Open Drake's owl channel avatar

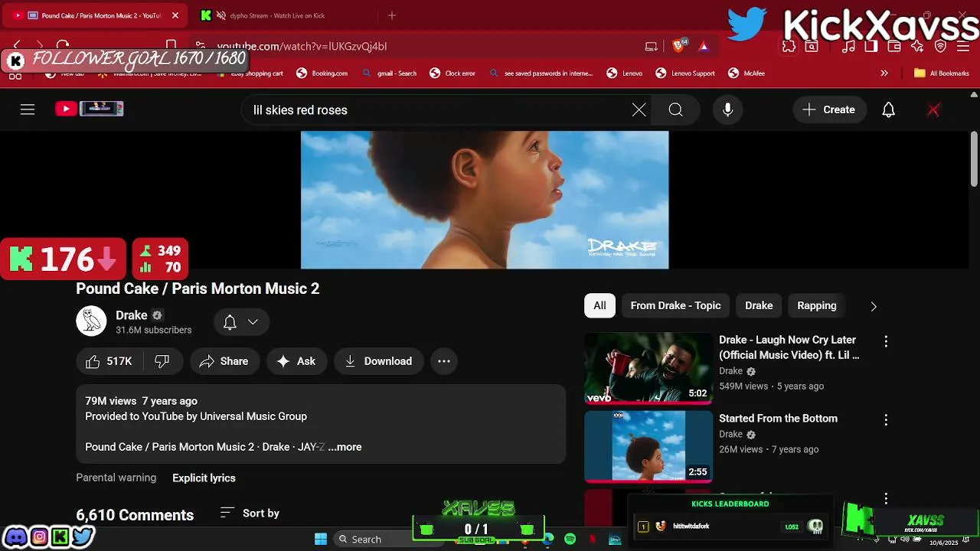pyautogui.click(x=91, y=321)
